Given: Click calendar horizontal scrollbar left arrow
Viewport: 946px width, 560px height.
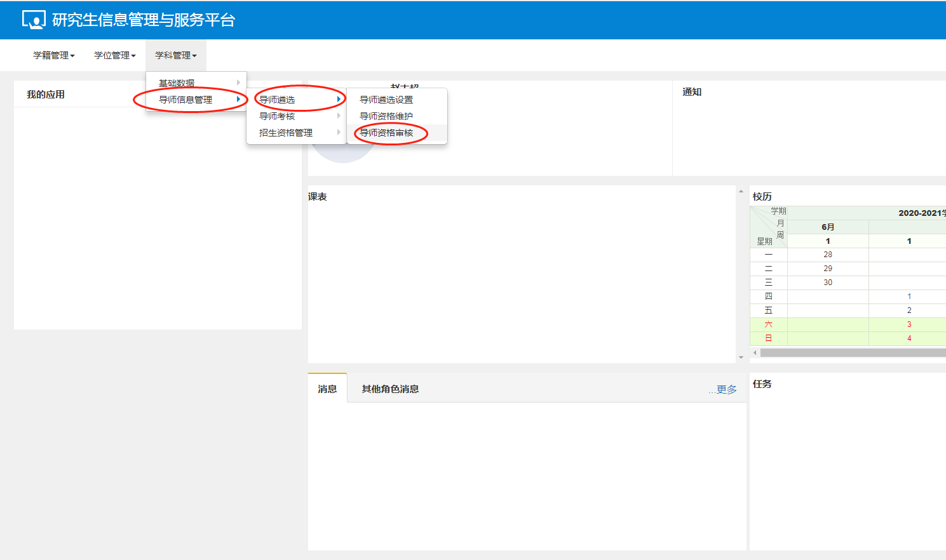Looking at the screenshot, I should pyautogui.click(x=755, y=352).
